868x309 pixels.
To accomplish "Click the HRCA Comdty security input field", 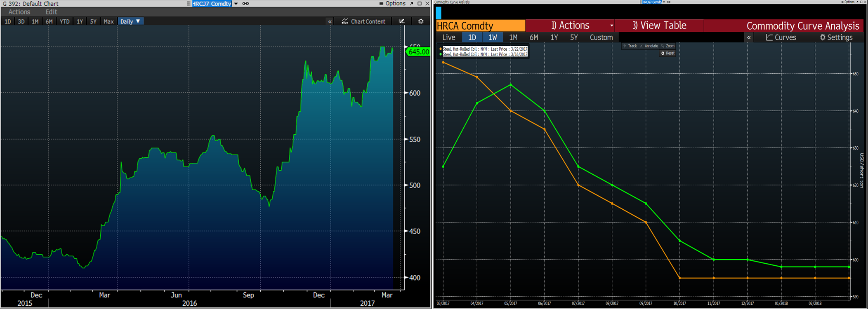I will coord(480,26).
